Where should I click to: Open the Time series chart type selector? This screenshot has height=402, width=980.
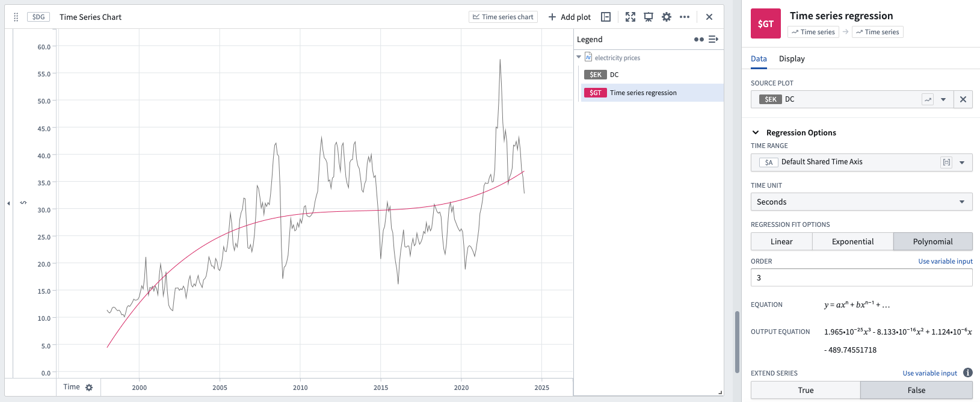point(503,17)
